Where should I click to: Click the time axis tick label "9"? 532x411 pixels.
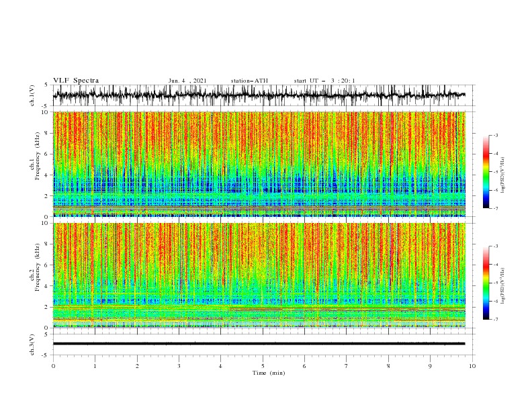[430, 366]
